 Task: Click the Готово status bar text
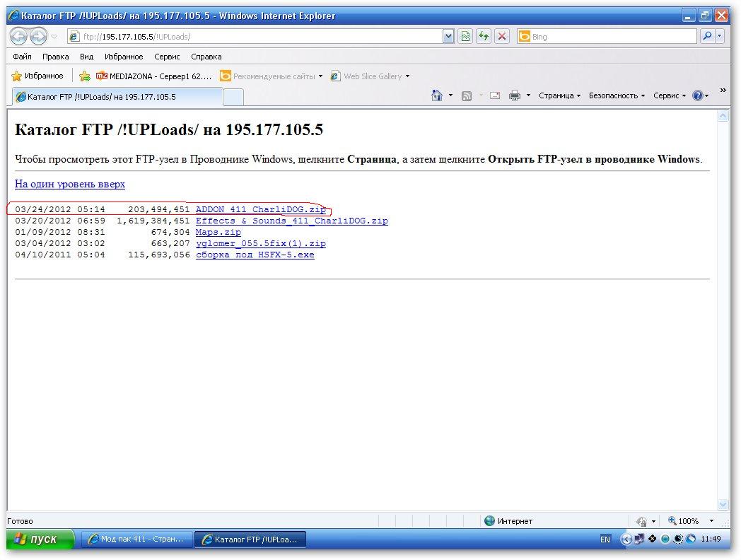coord(20,521)
